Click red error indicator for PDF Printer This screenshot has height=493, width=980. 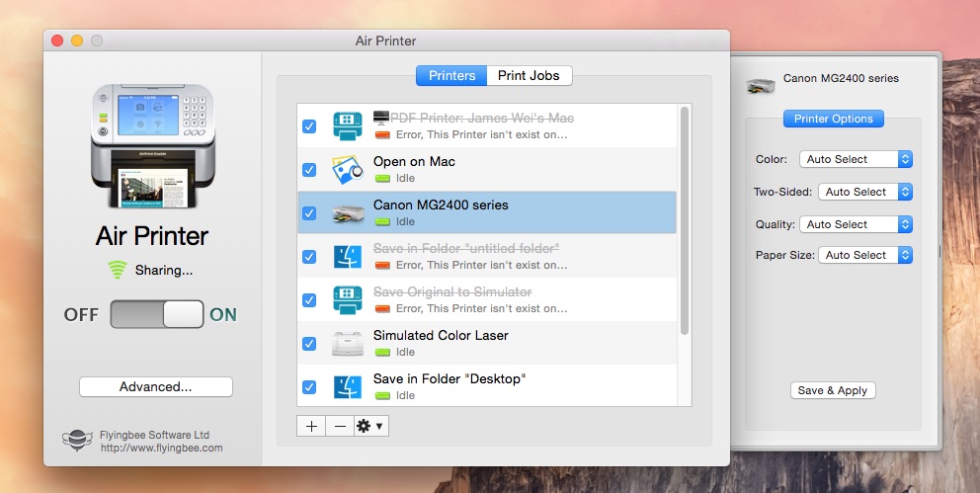pos(382,135)
